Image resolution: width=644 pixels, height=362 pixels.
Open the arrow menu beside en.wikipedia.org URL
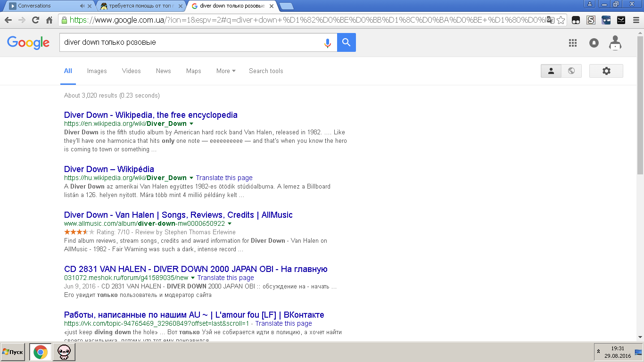click(191, 124)
